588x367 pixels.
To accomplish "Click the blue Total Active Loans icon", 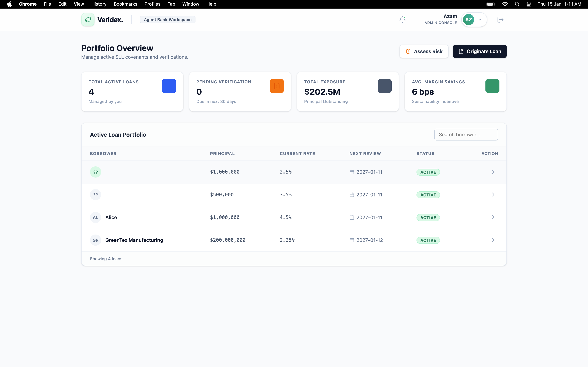I will click(169, 86).
